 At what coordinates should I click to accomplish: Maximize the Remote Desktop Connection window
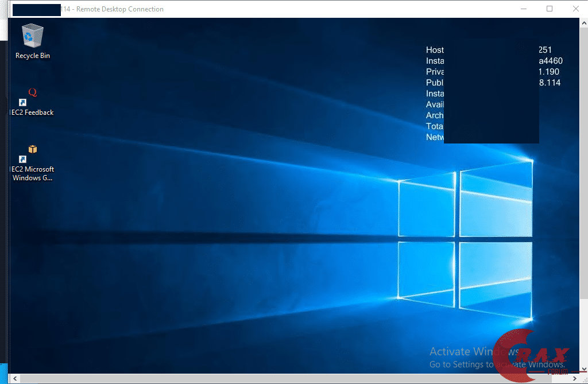tap(550, 9)
